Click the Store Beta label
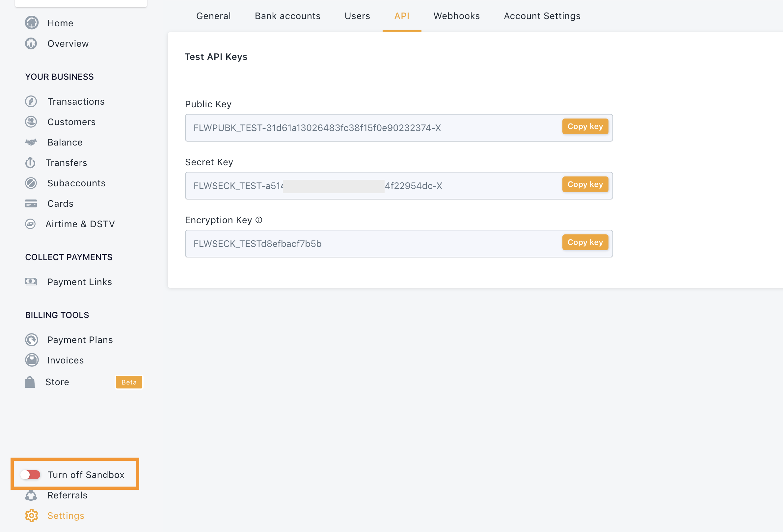 pyautogui.click(x=129, y=382)
